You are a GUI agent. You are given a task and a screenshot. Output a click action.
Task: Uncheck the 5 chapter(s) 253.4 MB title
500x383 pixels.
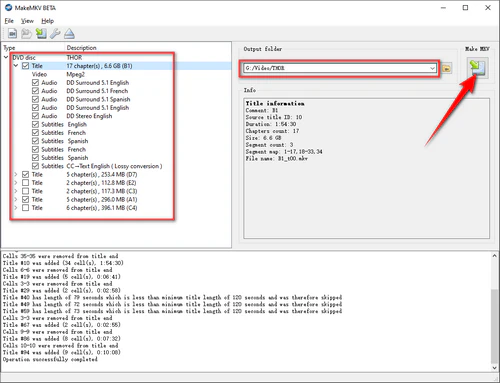coord(26,174)
